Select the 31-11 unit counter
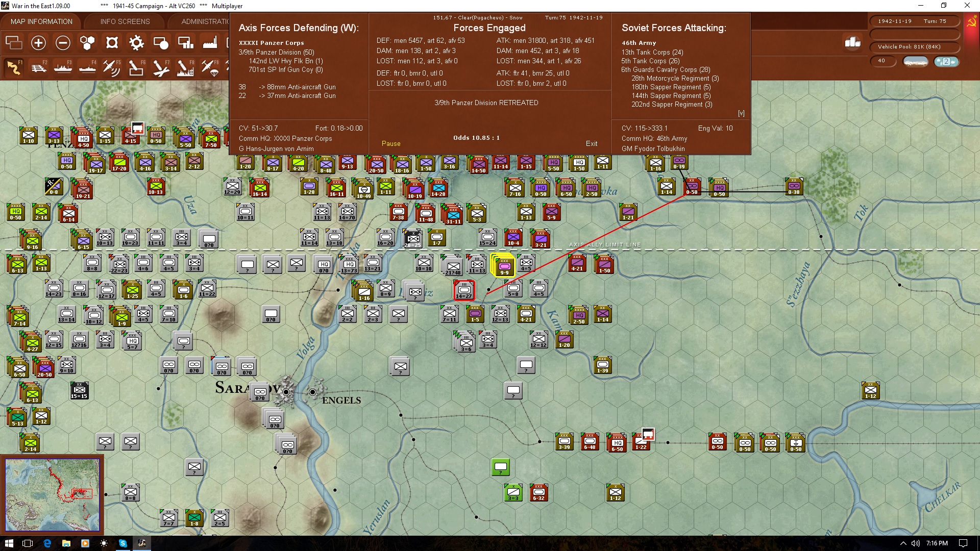Image resolution: width=980 pixels, height=551 pixels. 453,214
